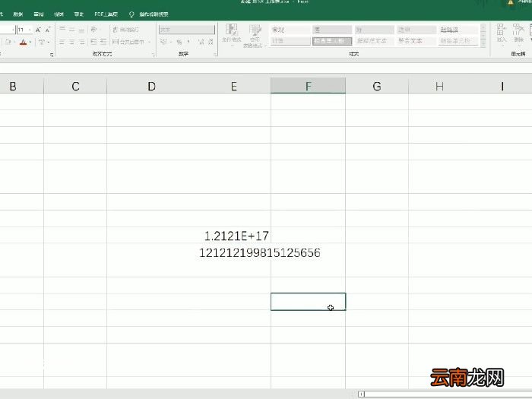Image resolution: width=532 pixels, height=399 pixels.
Task: Apply the 常规 cell style
Action: [290, 30]
